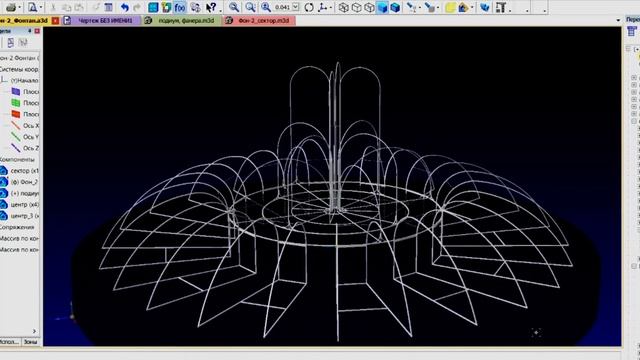Open the bottom-left Испол... tab

10,342
